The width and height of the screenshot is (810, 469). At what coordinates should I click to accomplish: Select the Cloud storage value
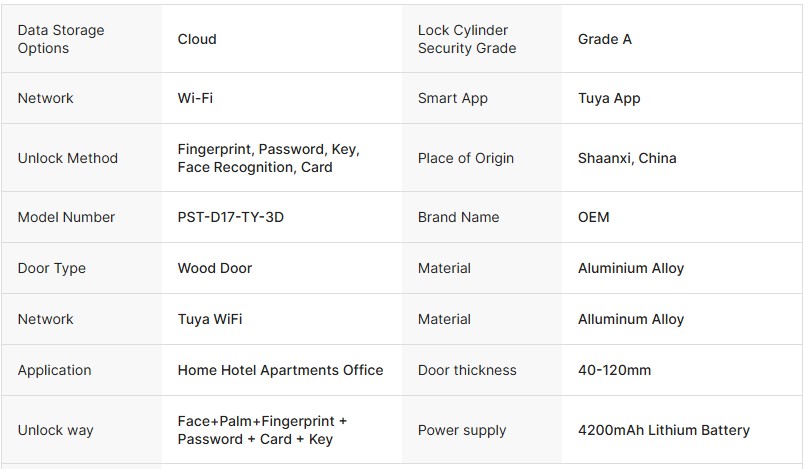click(x=197, y=39)
